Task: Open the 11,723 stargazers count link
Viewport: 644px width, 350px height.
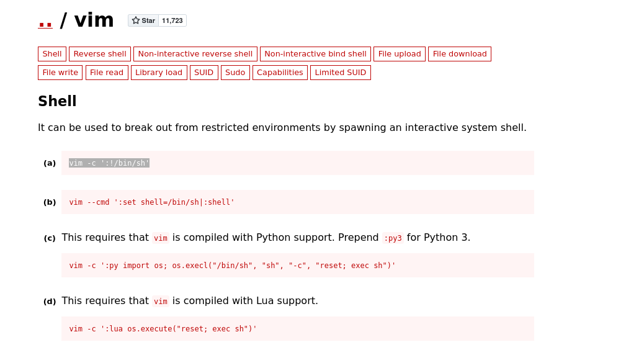Action: [x=172, y=20]
